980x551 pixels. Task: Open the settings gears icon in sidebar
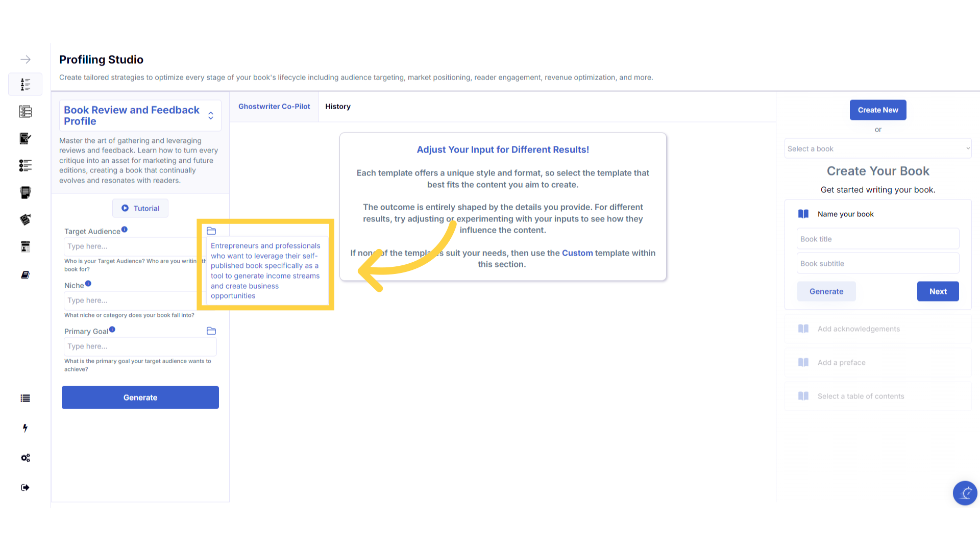pos(26,458)
